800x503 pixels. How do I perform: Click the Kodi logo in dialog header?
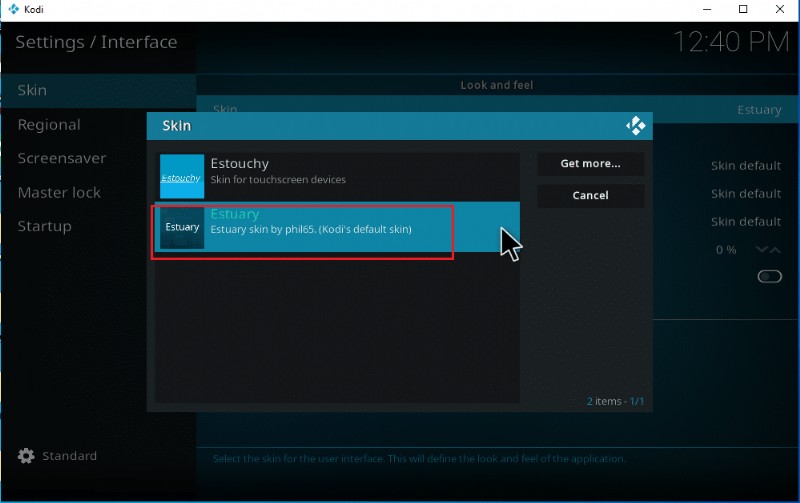click(x=636, y=125)
